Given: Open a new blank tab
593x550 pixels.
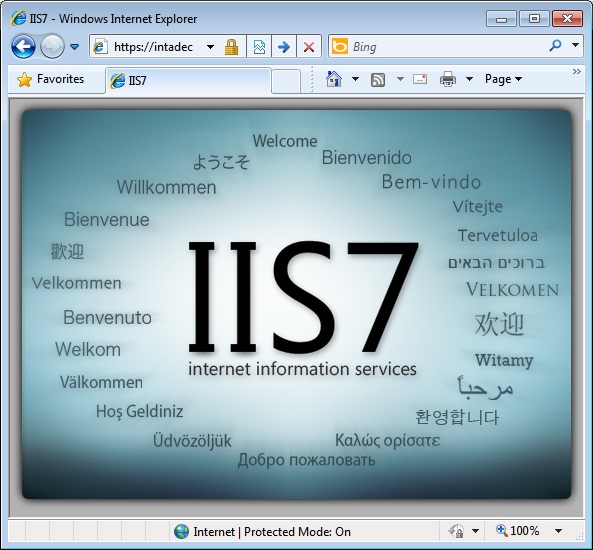Looking at the screenshot, I should [x=286, y=81].
